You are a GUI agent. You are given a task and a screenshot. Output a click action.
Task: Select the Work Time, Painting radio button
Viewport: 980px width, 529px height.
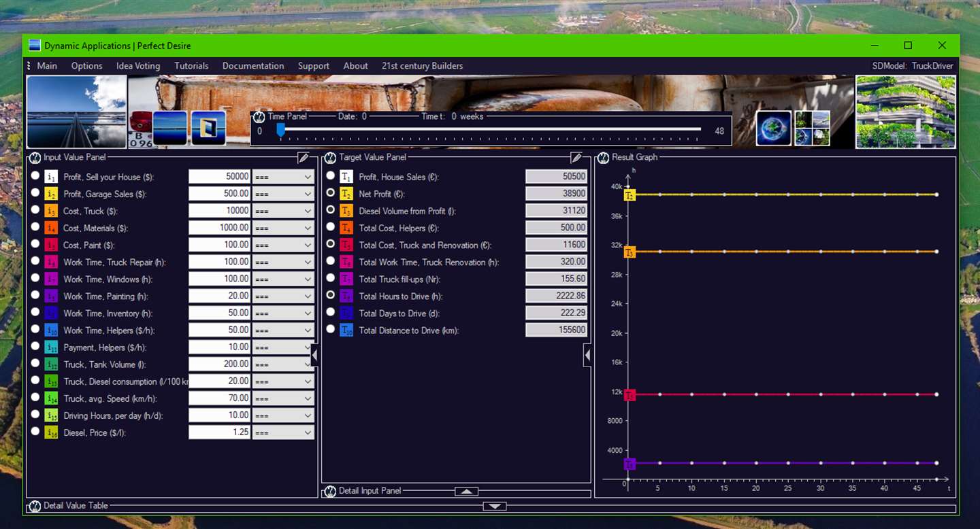(35, 295)
